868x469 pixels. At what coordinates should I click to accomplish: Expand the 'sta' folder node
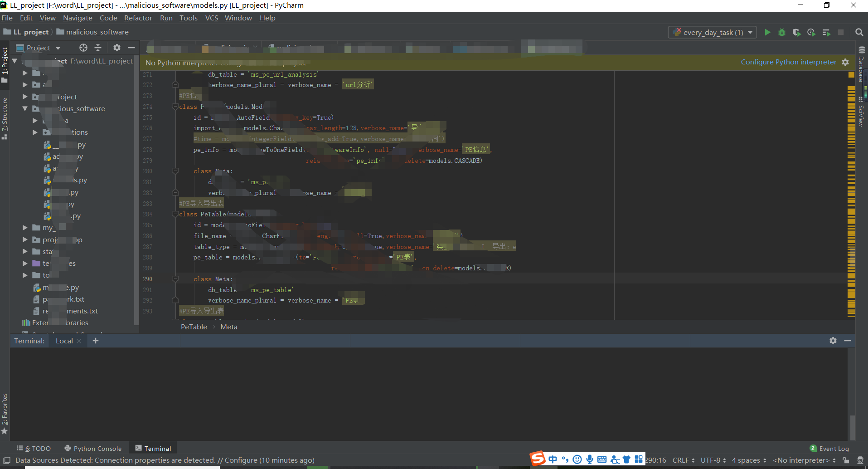click(x=25, y=251)
